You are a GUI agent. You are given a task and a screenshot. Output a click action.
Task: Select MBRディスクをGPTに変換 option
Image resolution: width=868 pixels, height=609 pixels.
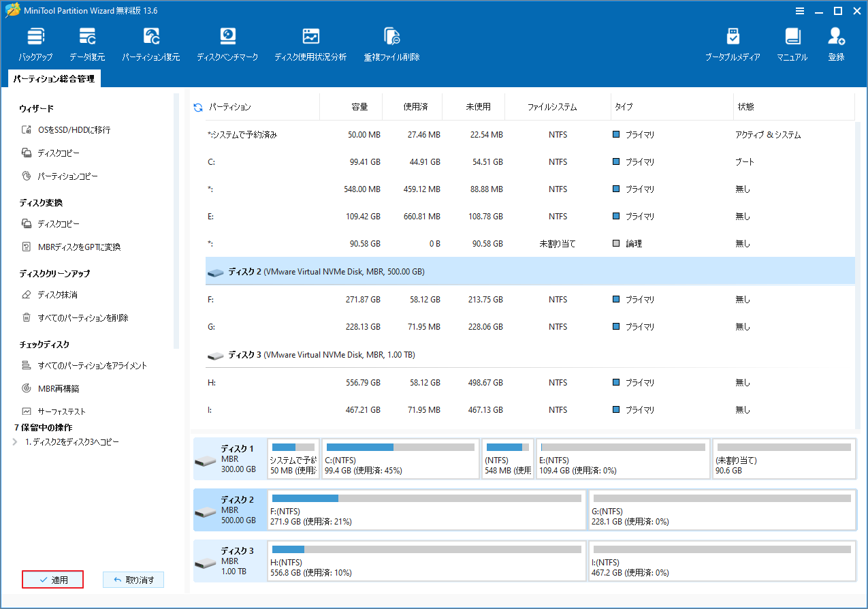click(79, 247)
